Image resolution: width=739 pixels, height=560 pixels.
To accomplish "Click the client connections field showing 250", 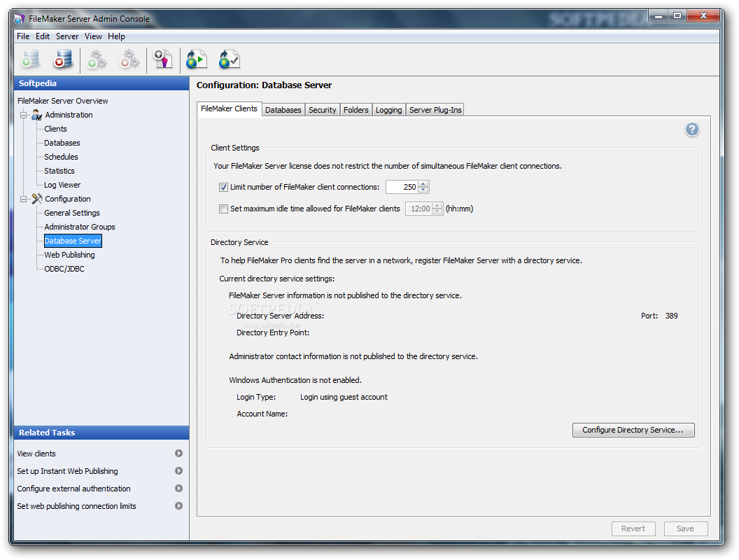I will (402, 187).
